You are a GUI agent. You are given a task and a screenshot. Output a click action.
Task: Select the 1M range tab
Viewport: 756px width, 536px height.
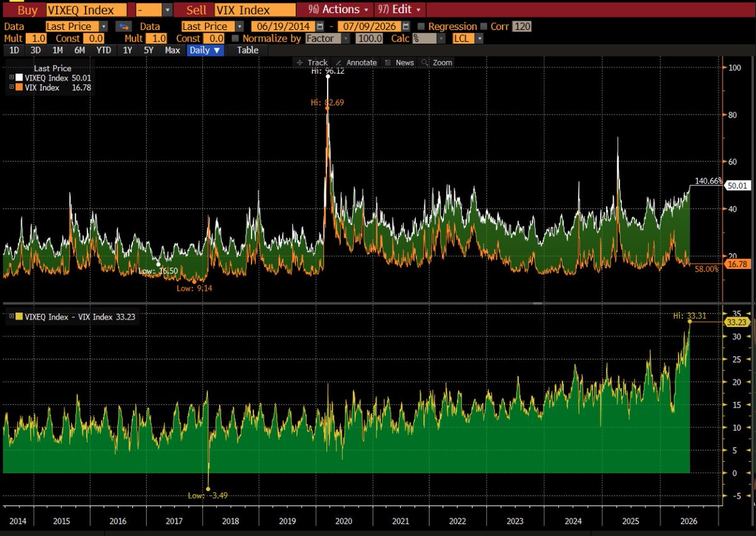pos(57,50)
